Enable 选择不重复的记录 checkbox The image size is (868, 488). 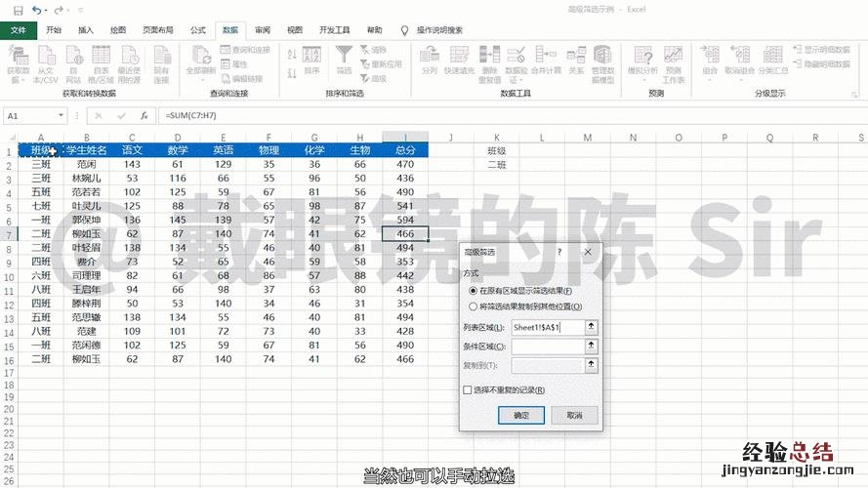pyautogui.click(x=468, y=390)
